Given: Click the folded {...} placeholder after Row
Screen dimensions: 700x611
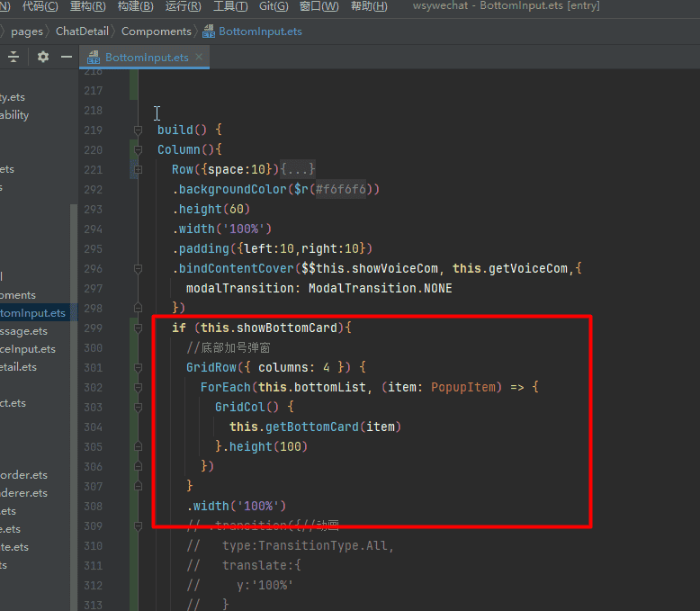Looking at the screenshot, I should pyautogui.click(x=297, y=169).
